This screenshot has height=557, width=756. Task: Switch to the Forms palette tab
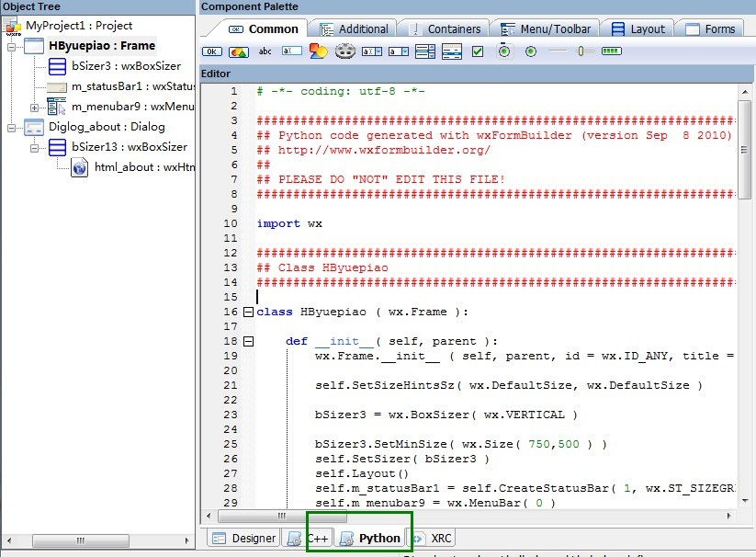712,28
